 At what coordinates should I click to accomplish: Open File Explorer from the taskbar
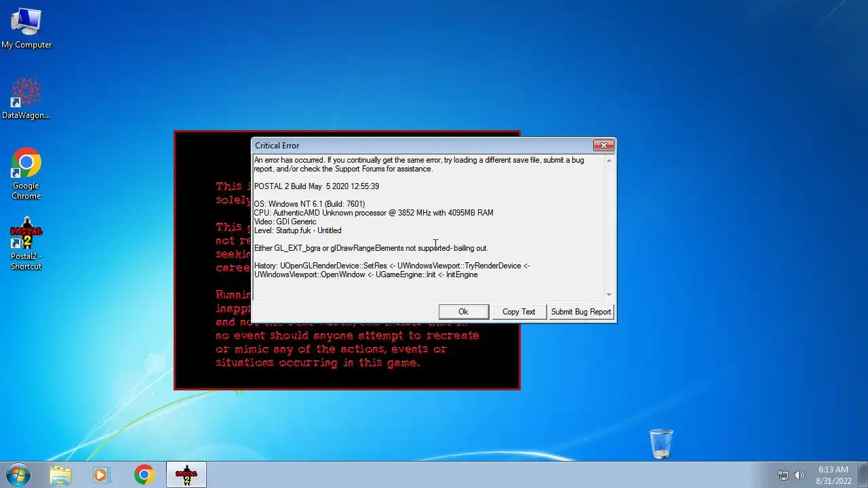coord(60,474)
